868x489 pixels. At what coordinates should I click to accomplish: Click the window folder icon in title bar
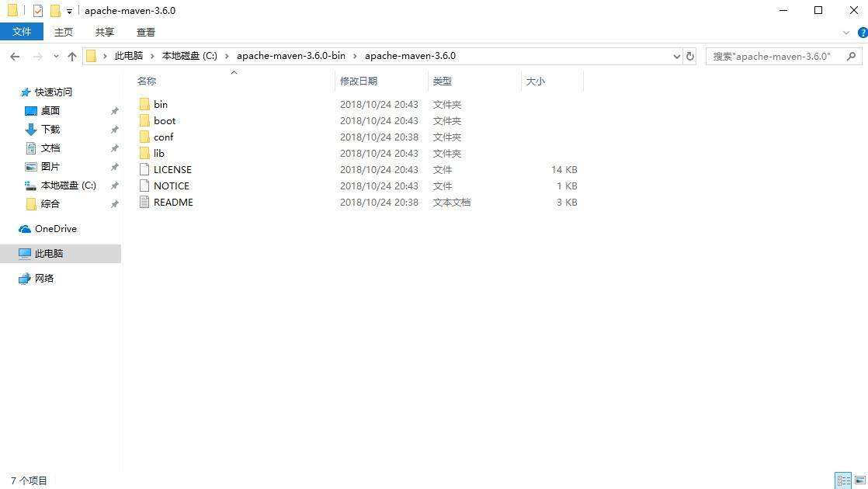(x=12, y=11)
